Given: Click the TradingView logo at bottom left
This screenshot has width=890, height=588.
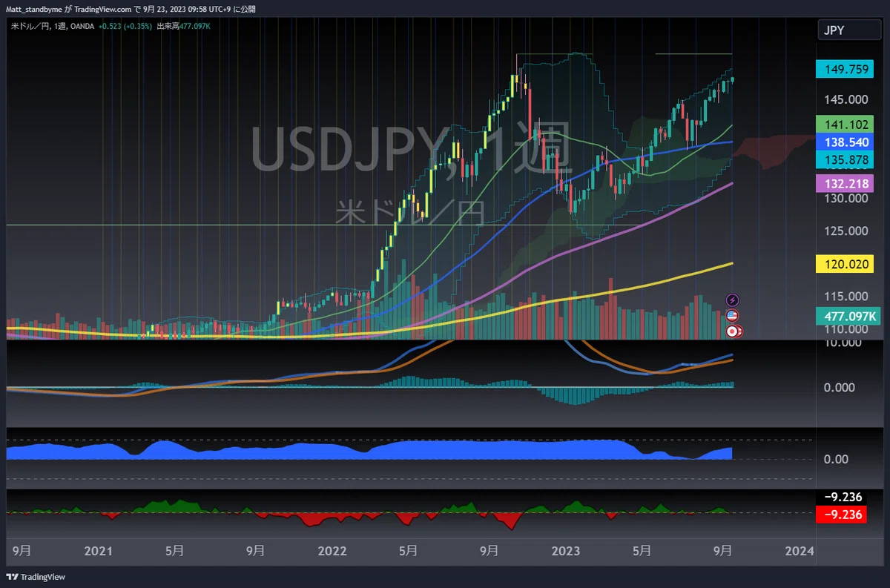Looking at the screenshot, I should click(x=36, y=577).
